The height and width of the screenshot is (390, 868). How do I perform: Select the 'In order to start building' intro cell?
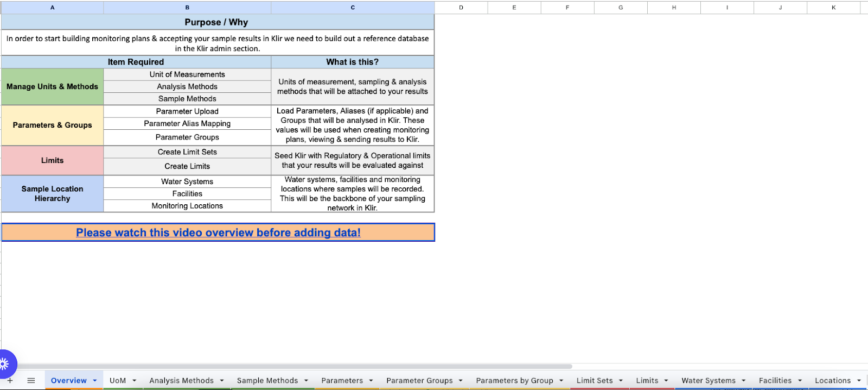[218, 43]
